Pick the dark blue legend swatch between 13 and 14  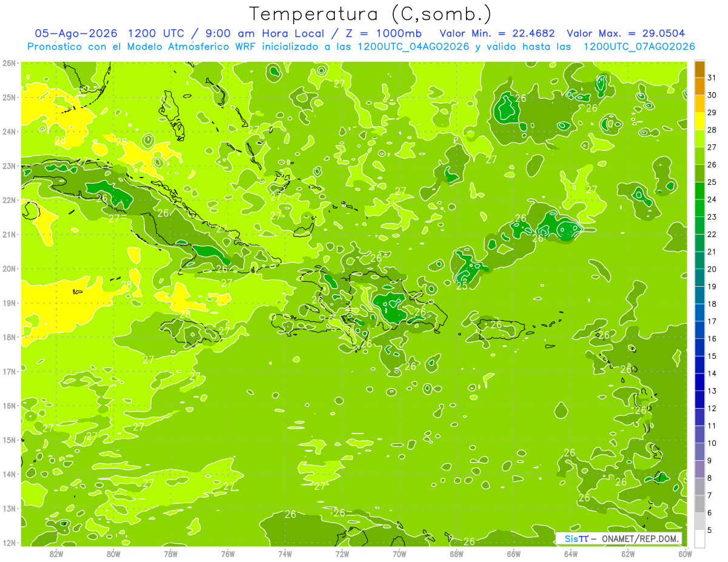(x=699, y=382)
